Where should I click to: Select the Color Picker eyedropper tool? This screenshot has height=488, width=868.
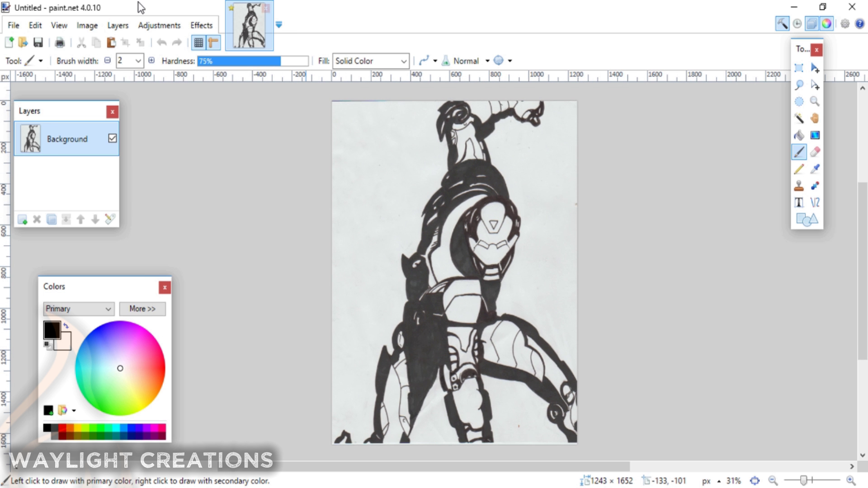point(815,169)
